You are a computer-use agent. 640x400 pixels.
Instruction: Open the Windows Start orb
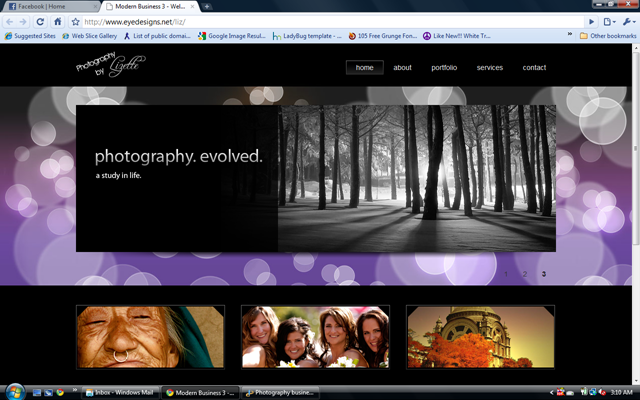15,392
